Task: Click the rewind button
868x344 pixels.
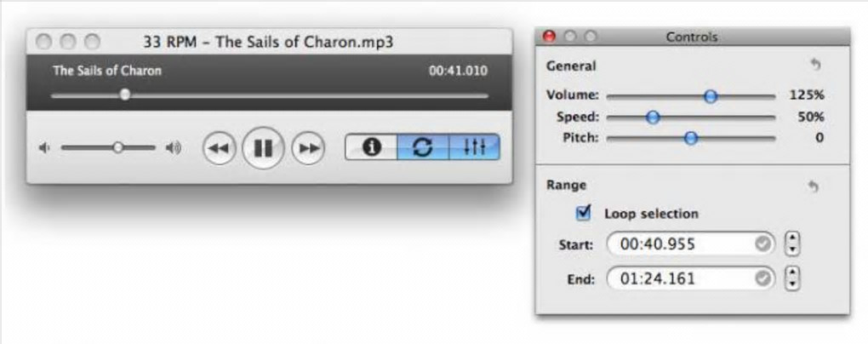Action: coord(219,148)
